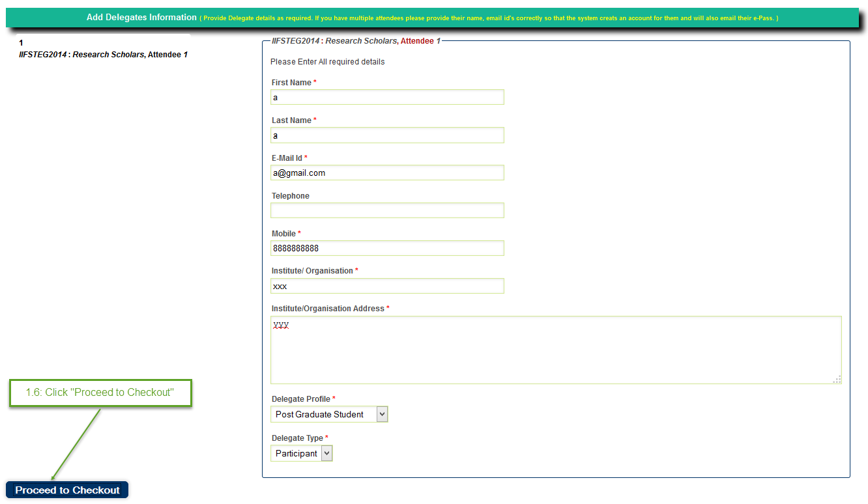This screenshot has height=504, width=868.
Task: Click the form legend showing Attendee 1
Action: (356, 41)
